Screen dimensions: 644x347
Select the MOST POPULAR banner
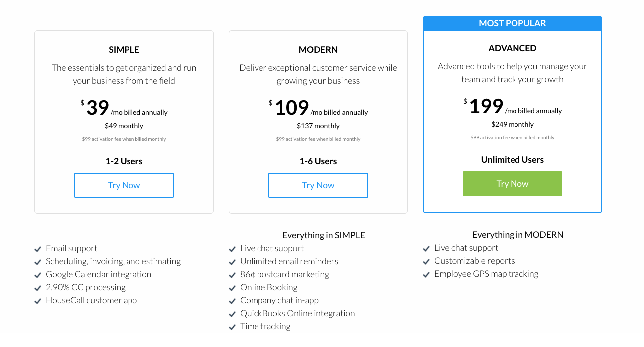(513, 23)
